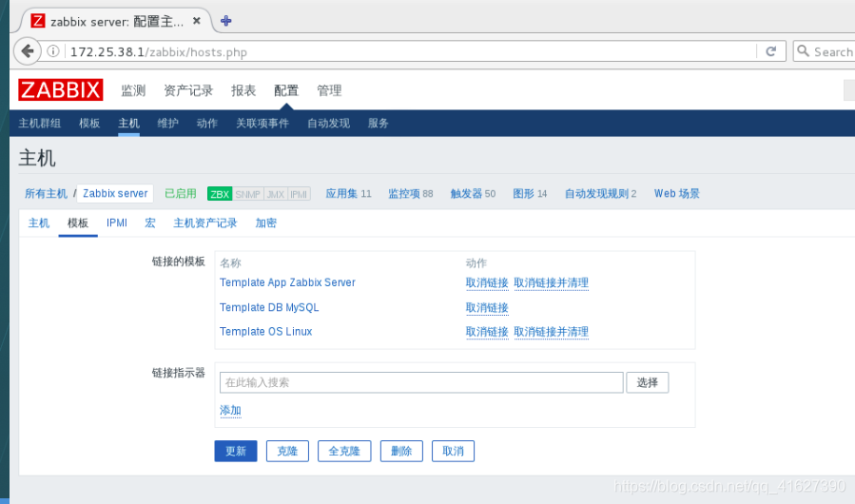Screen dimensions: 855x504
Task: Click the SNMP availability badge
Action: pyautogui.click(x=247, y=194)
